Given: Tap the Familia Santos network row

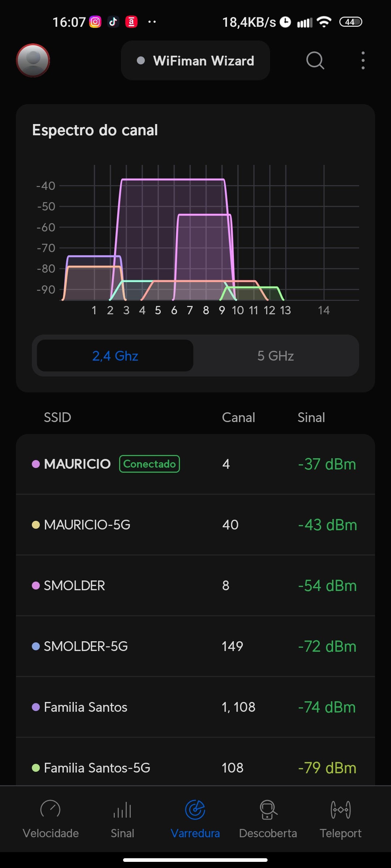Looking at the screenshot, I should (x=195, y=707).
